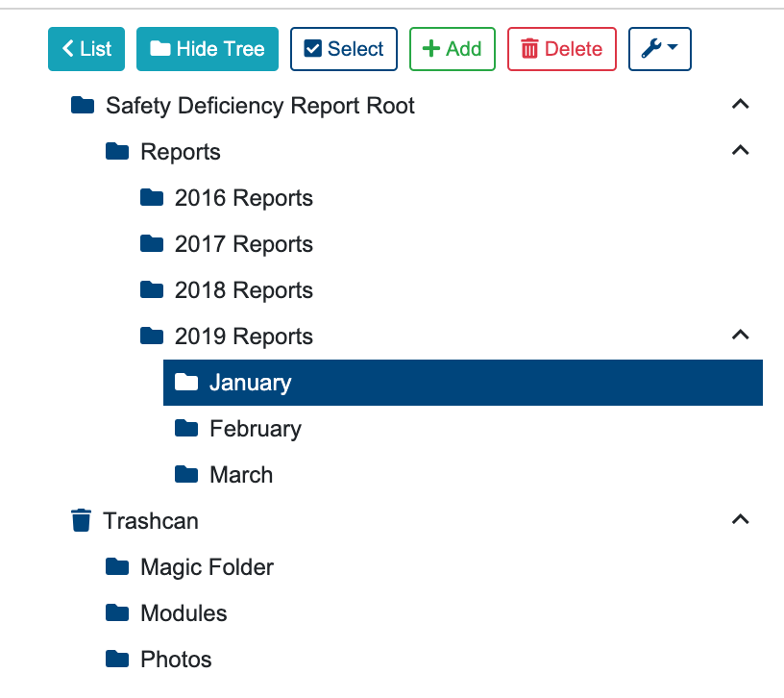
Task: Click the Hide Tree button
Action: point(208,49)
